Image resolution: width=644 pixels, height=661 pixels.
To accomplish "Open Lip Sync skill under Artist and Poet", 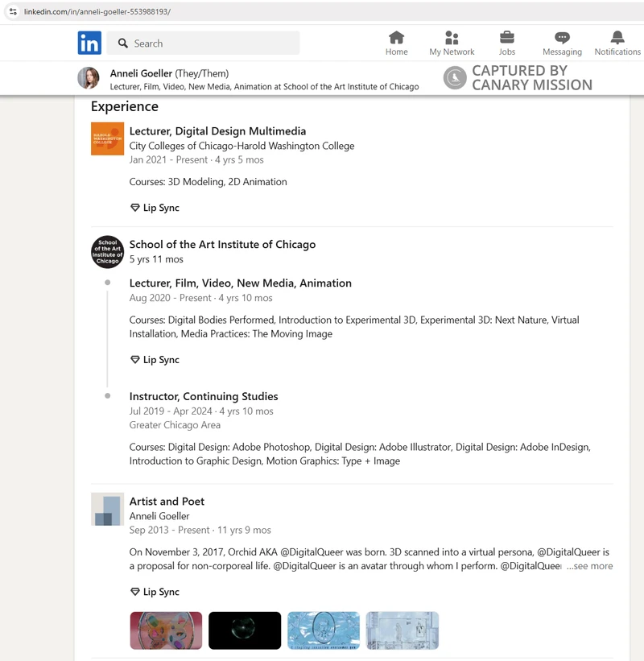I will (x=161, y=592).
